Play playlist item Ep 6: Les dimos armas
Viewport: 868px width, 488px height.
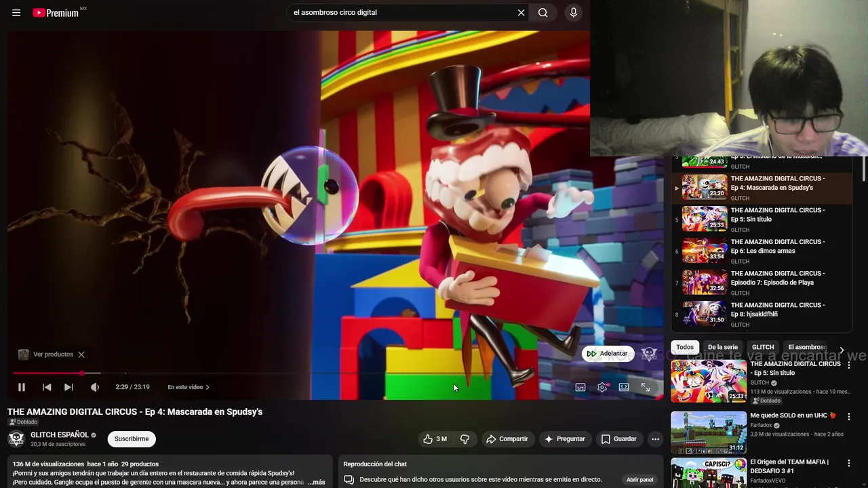pyautogui.click(x=762, y=251)
